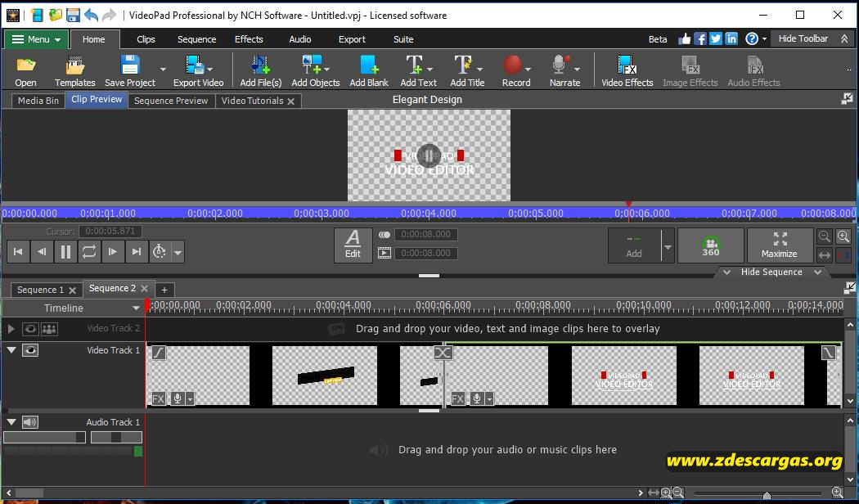The image size is (859, 504).
Task: Switch to the Clips ribbon tab
Action: pyautogui.click(x=146, y=39)
